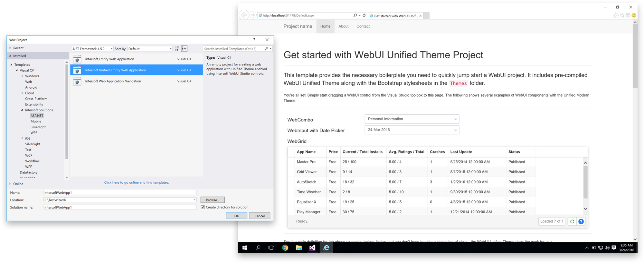
Task: Select the Get started with WebUI browser tab
Action: [395, 16]
